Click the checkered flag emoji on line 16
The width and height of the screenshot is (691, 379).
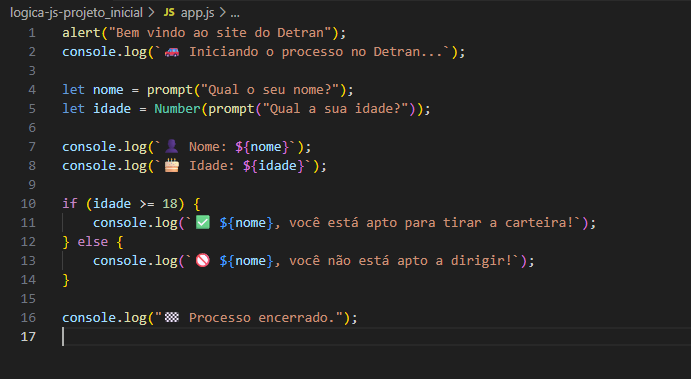coord(172,317)
